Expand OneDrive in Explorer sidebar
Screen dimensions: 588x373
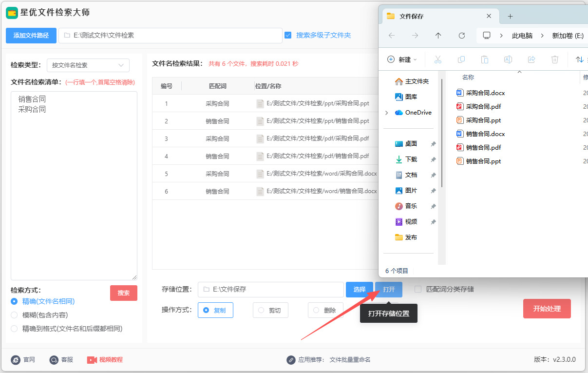tap(387, 113)
